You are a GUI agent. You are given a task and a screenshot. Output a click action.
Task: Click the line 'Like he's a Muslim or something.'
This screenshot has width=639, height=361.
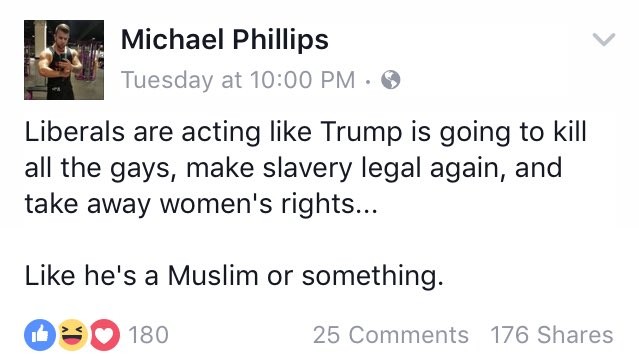[x=234, y=275]
